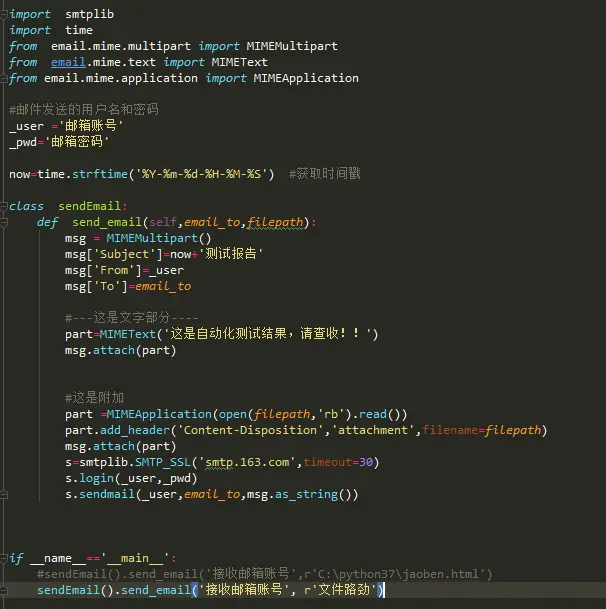
Task: Click the 'Content-Disposition' string
Action: 250,430
